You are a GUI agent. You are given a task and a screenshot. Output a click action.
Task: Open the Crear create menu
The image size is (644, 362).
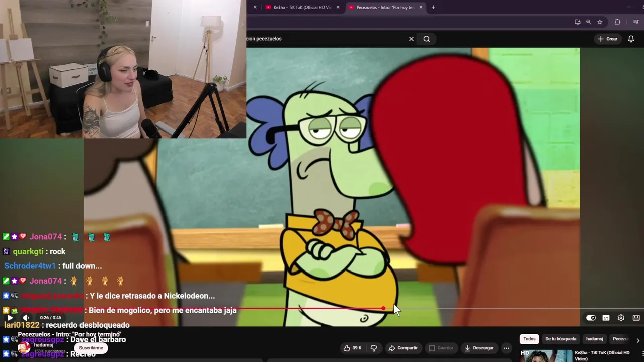[607, 39]
